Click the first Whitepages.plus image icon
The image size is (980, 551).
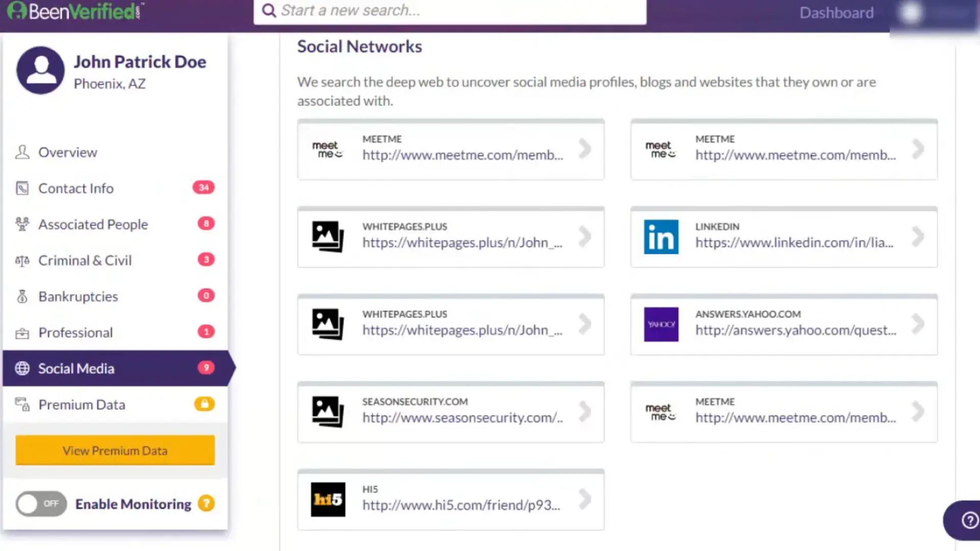[328, 237]
